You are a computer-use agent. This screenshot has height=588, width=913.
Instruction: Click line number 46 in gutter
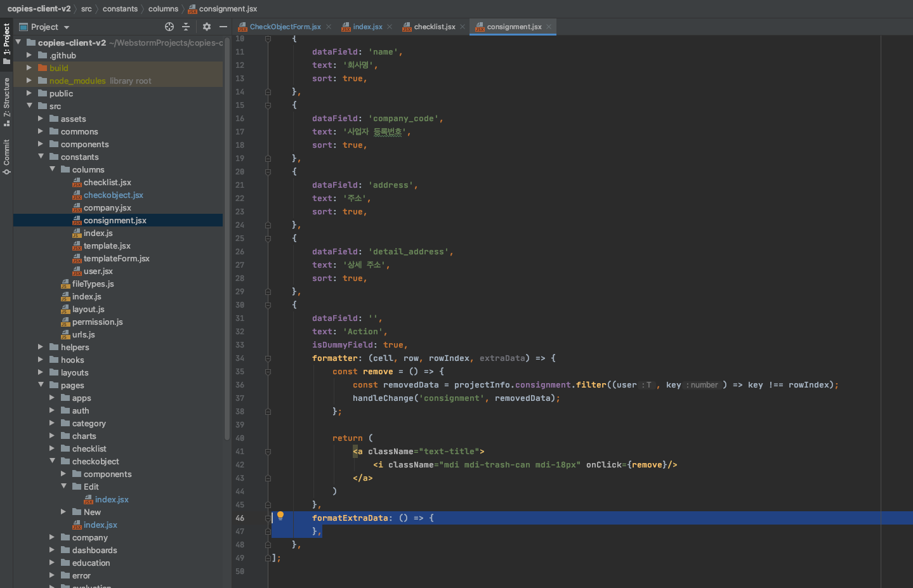coord(240,518)
